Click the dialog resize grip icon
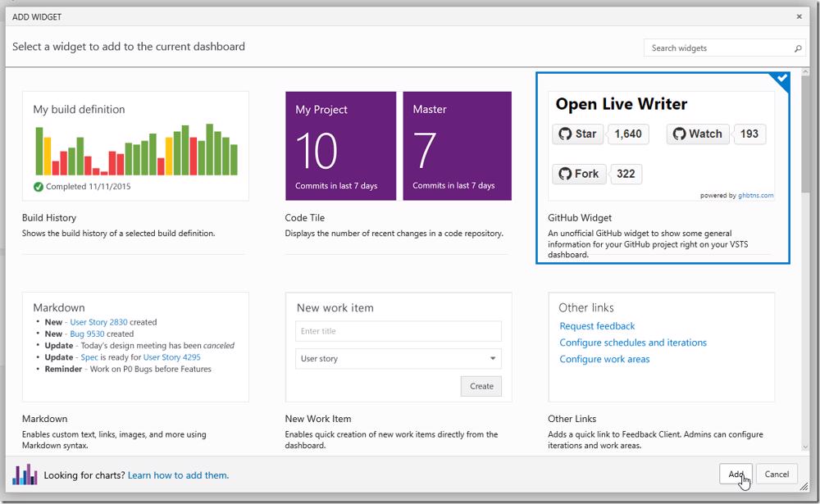 click(x=804, y=487)
